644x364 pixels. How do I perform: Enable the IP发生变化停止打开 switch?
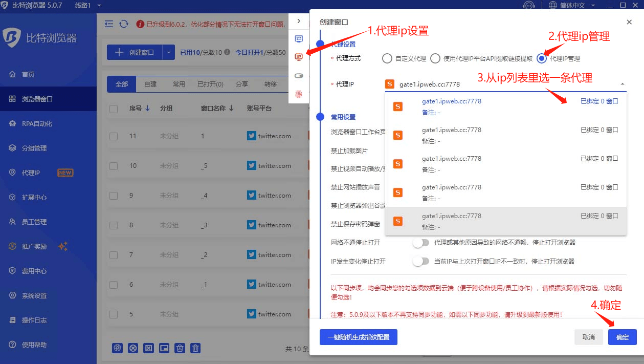(x=421, y=261)
